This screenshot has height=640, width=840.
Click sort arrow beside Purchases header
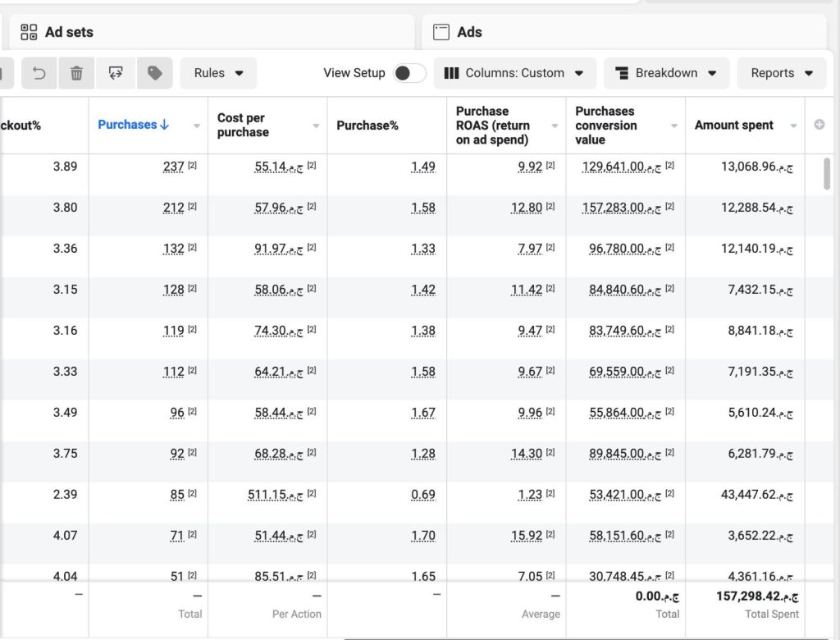click(x=165, y=125)
